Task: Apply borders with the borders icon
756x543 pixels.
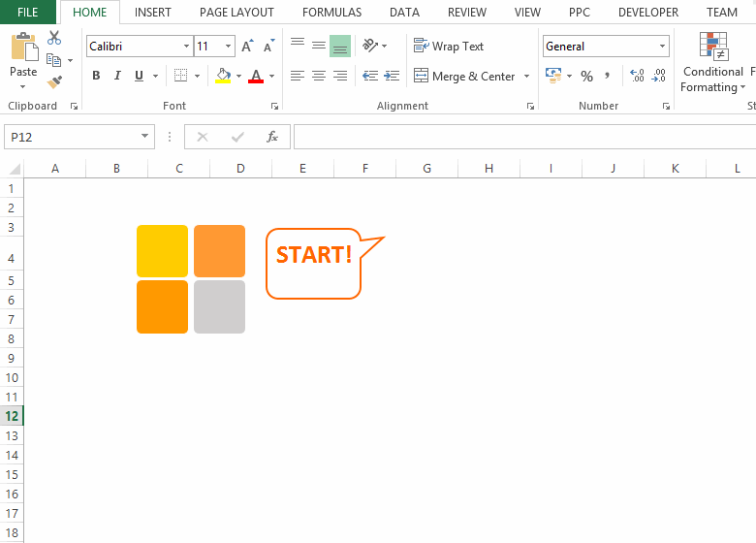Action: point(181,76)
